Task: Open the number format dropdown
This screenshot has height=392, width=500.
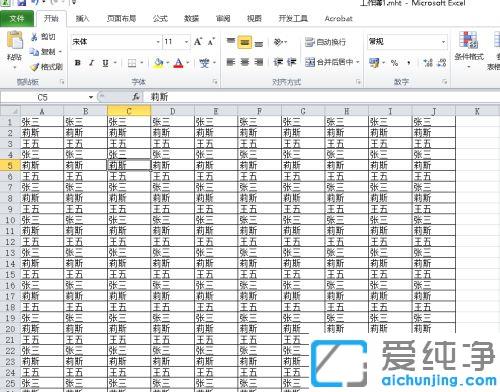Action: point(443,42)
